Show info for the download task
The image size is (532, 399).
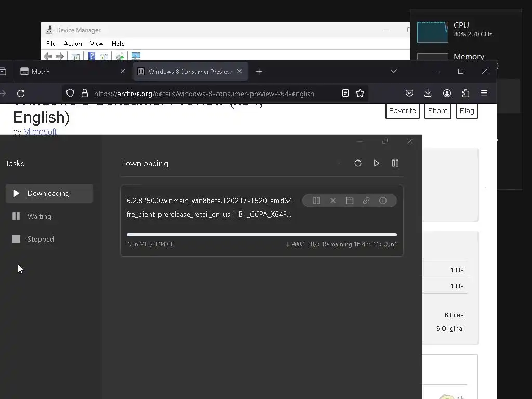(383, 201)
